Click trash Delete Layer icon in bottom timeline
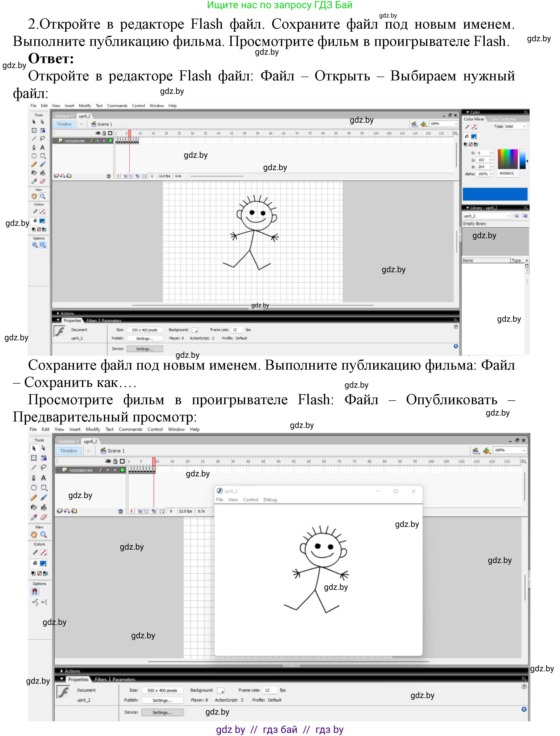This screenshot has height=736, width=560. coord(120,511)
